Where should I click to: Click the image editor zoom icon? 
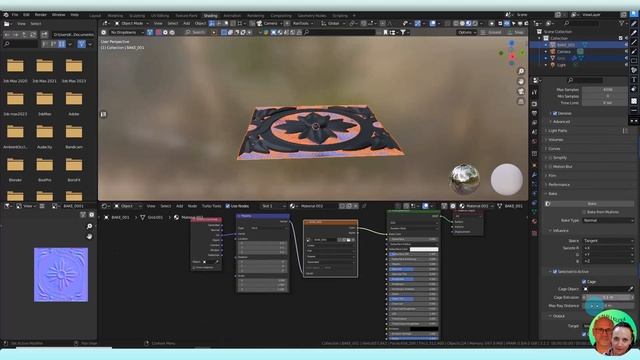pyautogui.click(x=89, y=226)
